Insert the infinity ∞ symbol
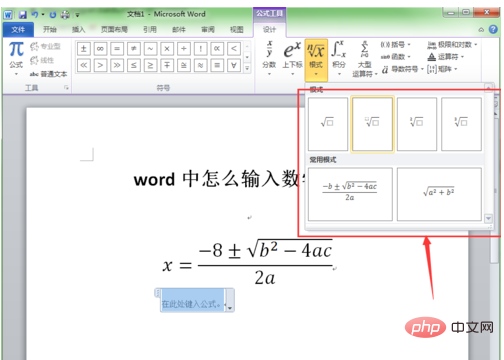Screen dimensions: 504x360 [100, 49]
